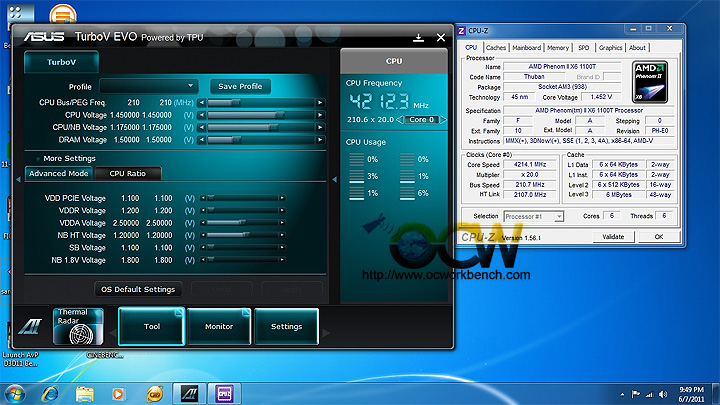Viewport: 720px width, 405px height.
Task: Open the Tool menu button
Action: (152, 326)
